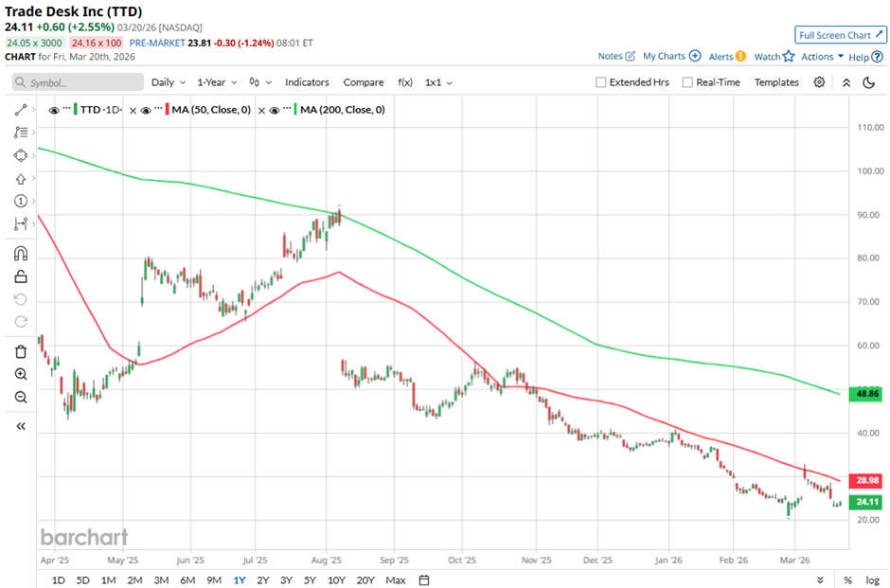Open the 1x1 grid layout dropdown
The image size is (890, 588).
coord(438,82)
